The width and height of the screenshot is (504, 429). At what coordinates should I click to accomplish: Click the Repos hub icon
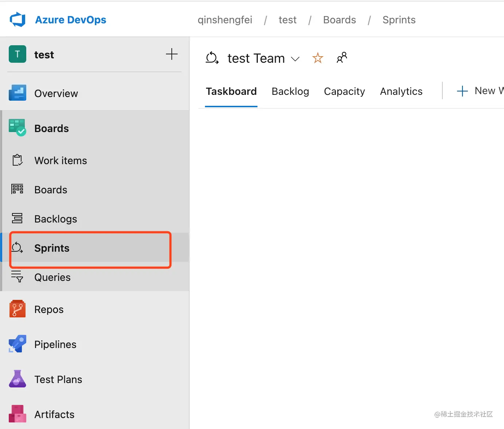(18, 309)
